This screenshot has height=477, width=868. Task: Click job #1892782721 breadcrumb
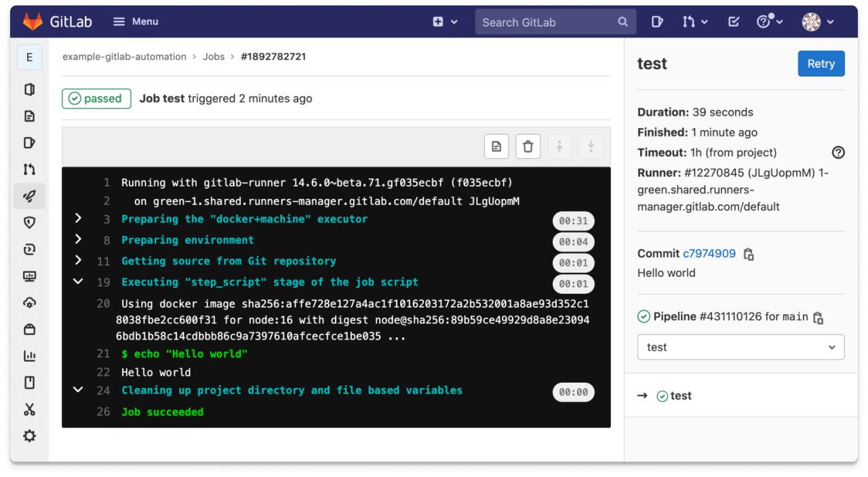click(273, 57)
